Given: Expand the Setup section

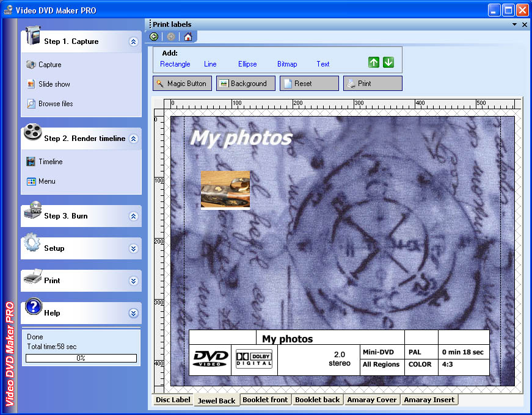Looking at the screenshot, I should (x=133, y=248).
